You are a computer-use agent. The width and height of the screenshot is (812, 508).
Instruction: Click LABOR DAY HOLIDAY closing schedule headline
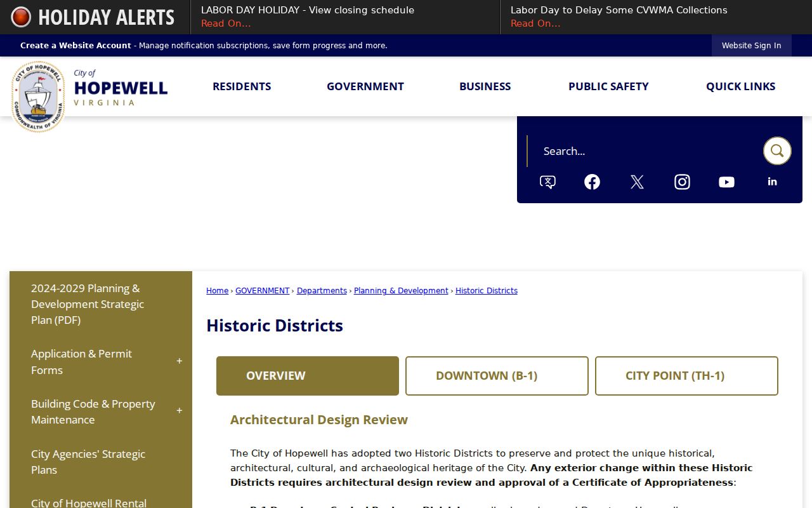click(x=308, y=10)
